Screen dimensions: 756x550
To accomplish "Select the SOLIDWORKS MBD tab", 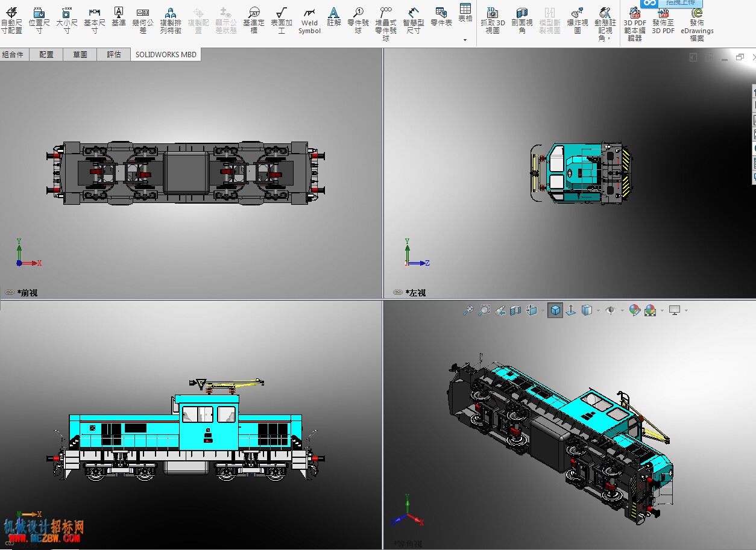I will click(166, 54).
